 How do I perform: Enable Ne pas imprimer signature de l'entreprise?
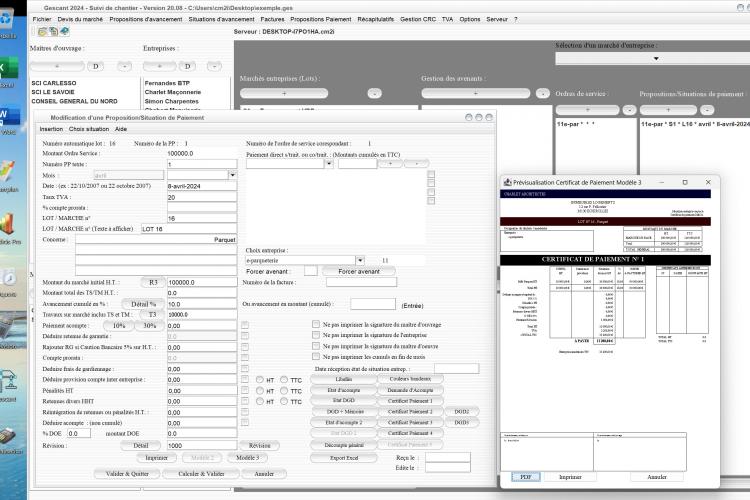[x=316, y=335]
